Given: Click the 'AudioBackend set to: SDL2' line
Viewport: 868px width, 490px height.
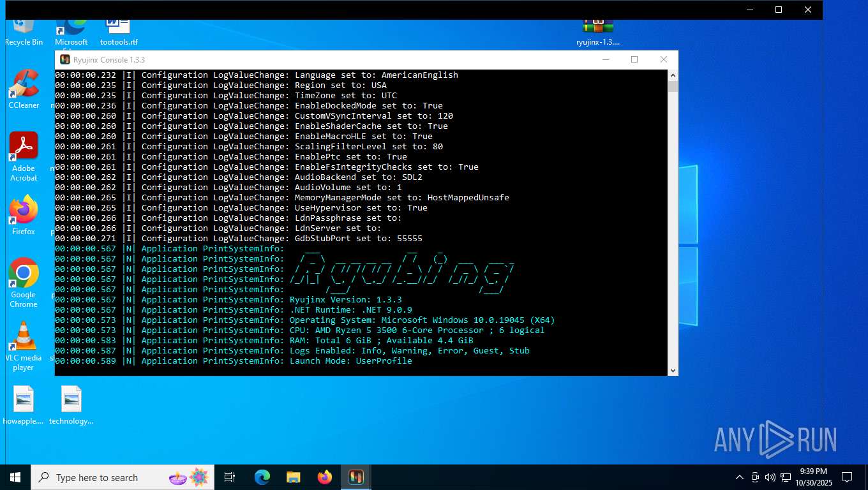Looking at the screenshot, I should tap(239, 177).
